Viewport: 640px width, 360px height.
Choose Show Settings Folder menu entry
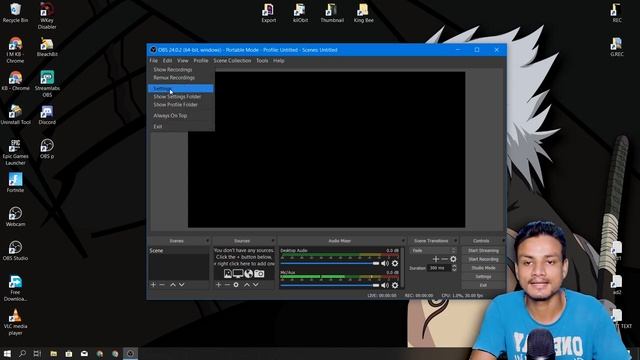[181, 97]
